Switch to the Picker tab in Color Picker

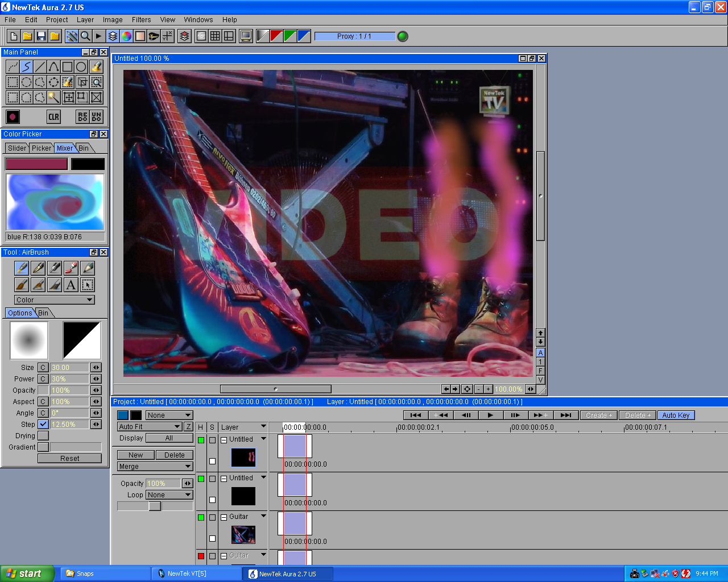tap(42, 148)
